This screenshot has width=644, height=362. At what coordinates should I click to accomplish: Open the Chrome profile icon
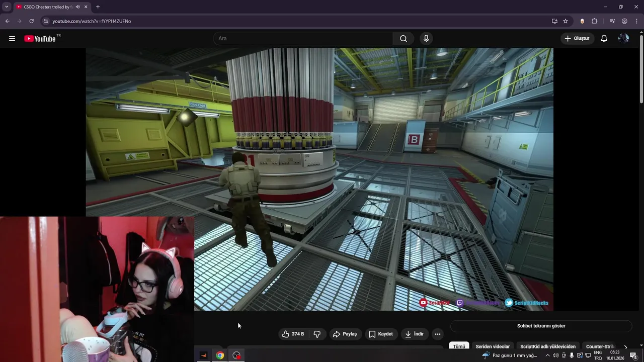tap(624, 21)
